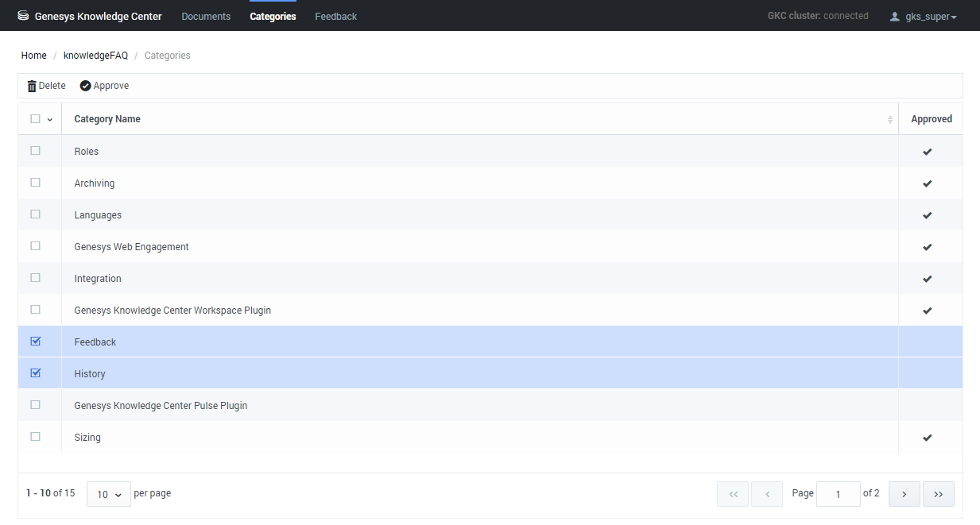Image resolution: width=980 pixels, height=525 pixels.
Task: Click the Category Name sort arrows icon
Action: click(889, 119)
